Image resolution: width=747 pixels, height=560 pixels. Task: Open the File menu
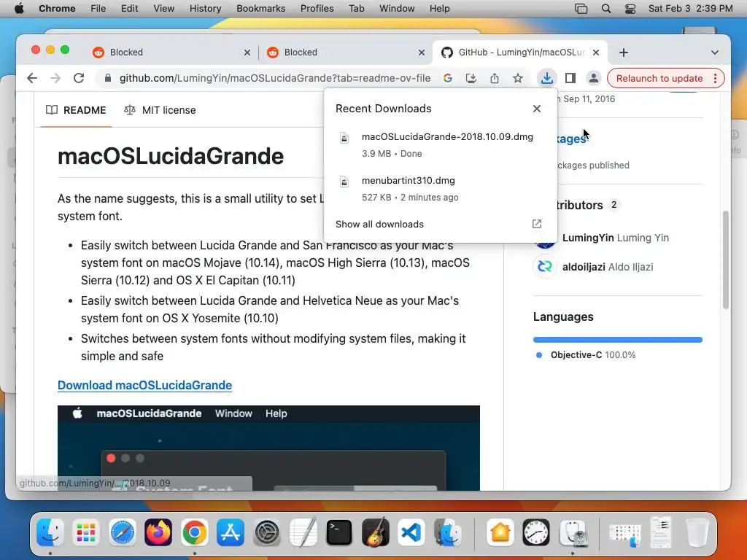pos(98,9)
